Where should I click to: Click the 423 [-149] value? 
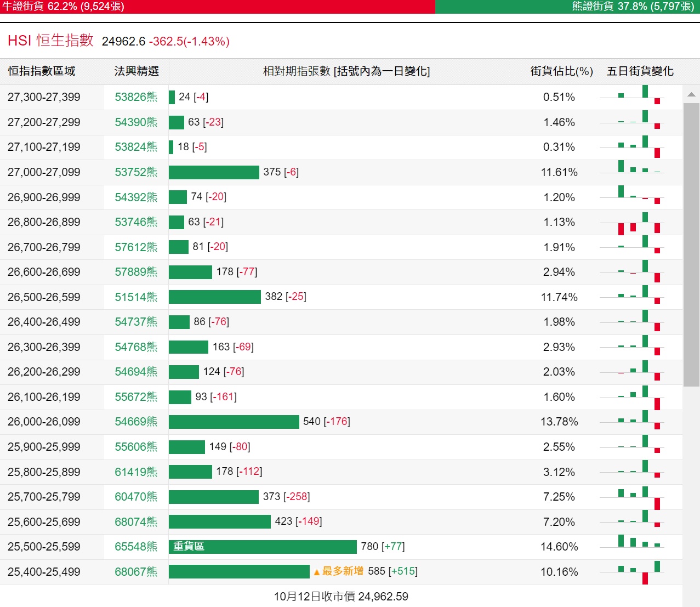[298, 521]
